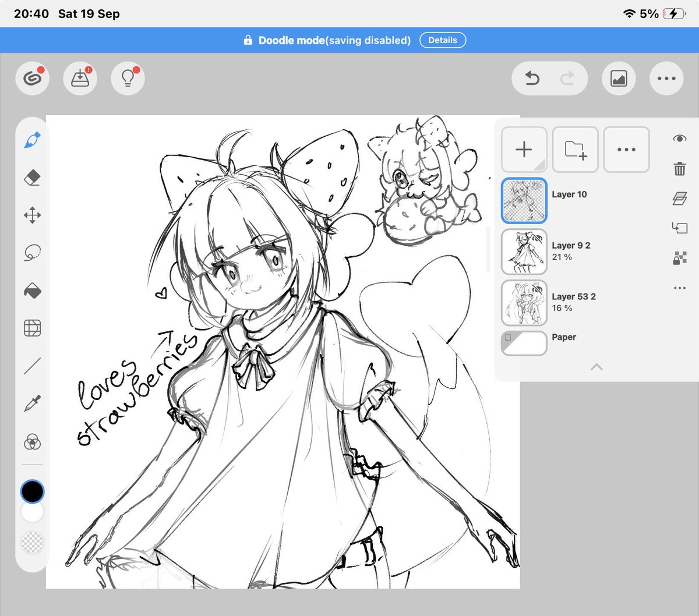Open the lightbulb tips icon
Screen dimensions: 699x616
[128, 78]
